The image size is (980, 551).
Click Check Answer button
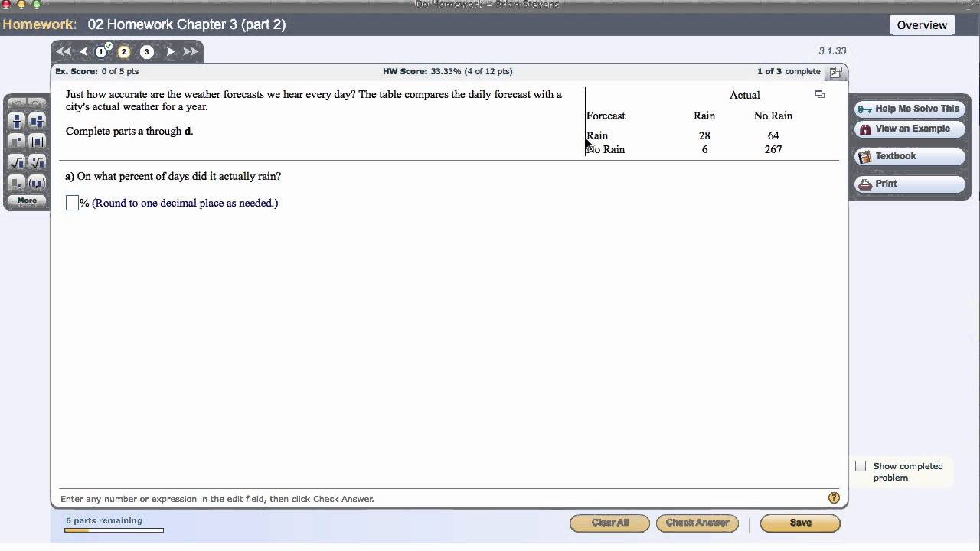point(697,523)
